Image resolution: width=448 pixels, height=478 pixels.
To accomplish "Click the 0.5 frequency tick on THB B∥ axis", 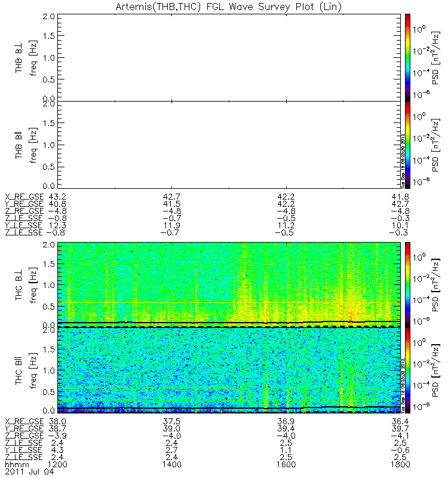I will 48,167.
